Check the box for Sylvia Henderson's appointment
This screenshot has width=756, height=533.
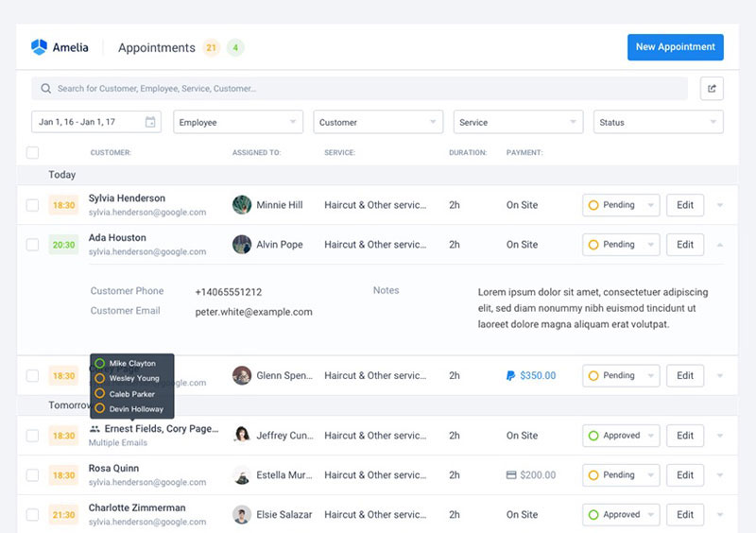[x=33, y=205]
